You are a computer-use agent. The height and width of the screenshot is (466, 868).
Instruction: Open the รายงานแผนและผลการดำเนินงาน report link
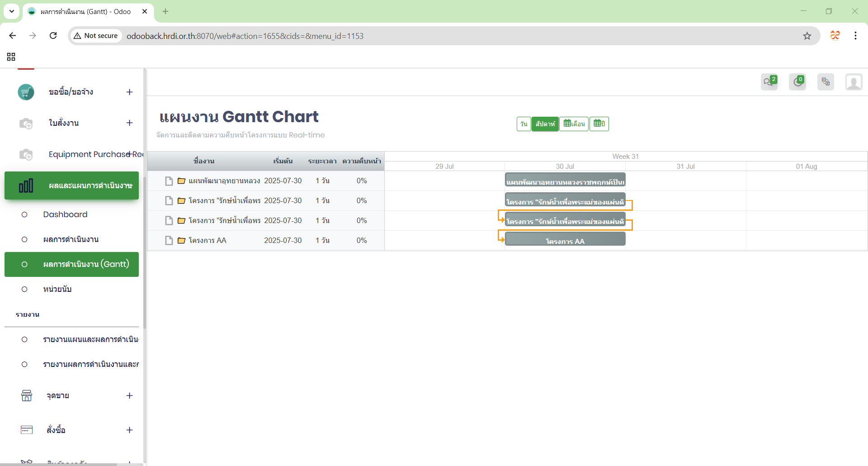tap(90, 339)
